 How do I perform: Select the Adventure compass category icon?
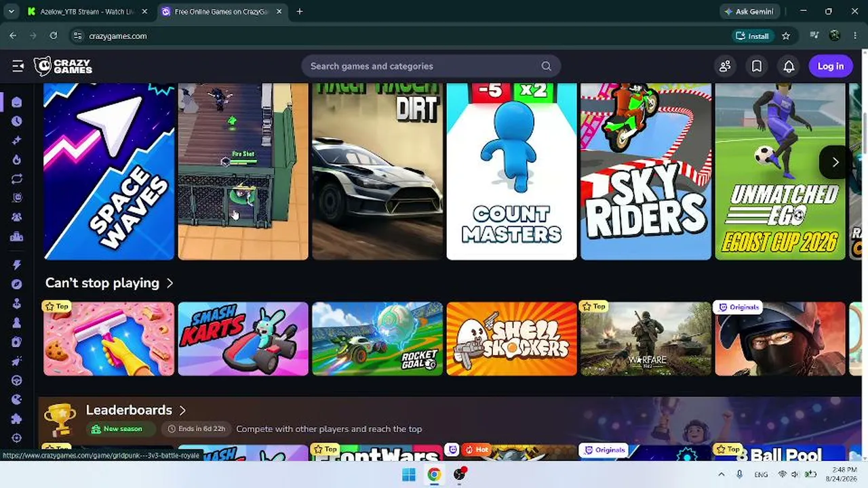click(17, 284)
